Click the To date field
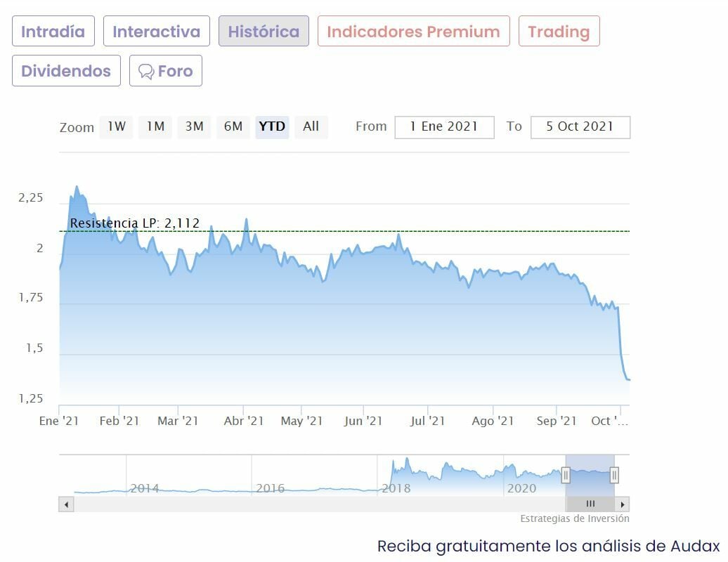Viewport: 728px width, 562px height. click(x=580, y=127)
